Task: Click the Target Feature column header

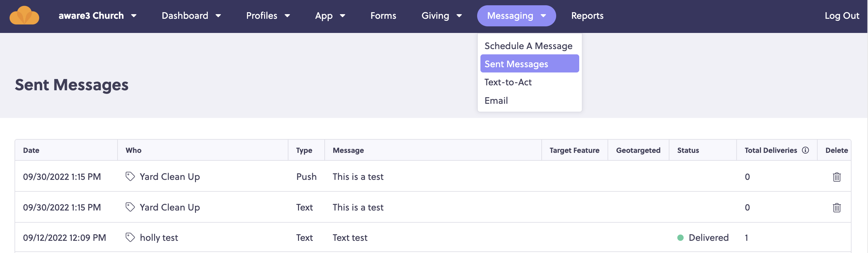Action: (574, 150)
